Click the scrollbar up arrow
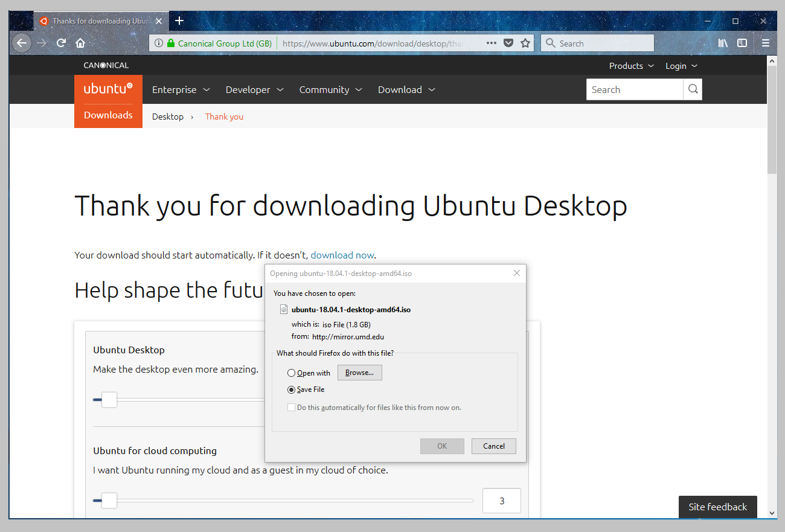The width and height of the screenshot is (785, 532). coord(772,61)
